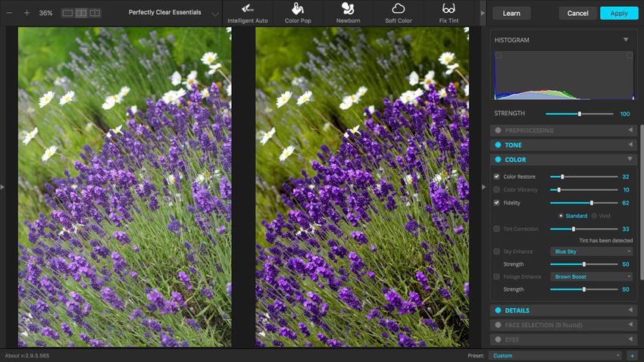Apply the Fix Tint preset
Screen dimensions: 644x362
click(449, 13)
